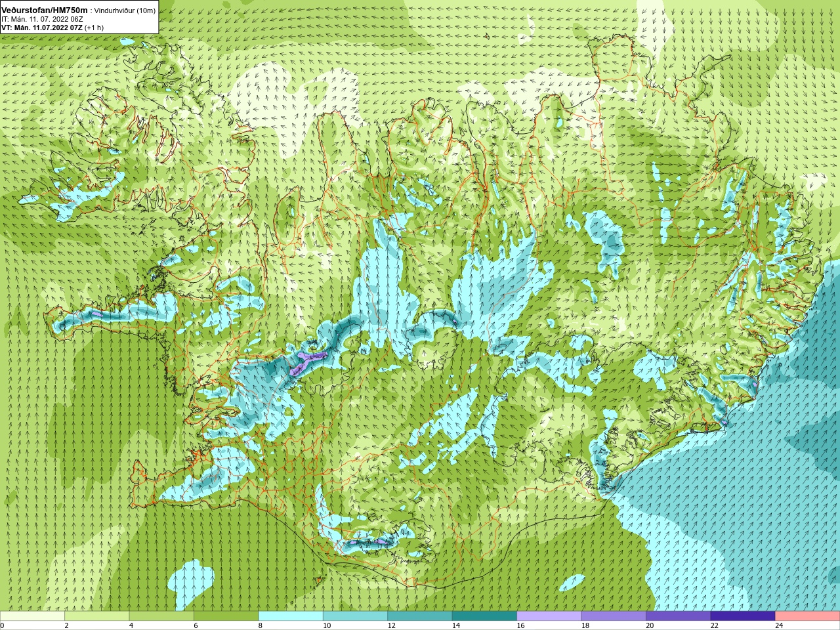Click the scale number 12 below the legend

pos(391,626)
